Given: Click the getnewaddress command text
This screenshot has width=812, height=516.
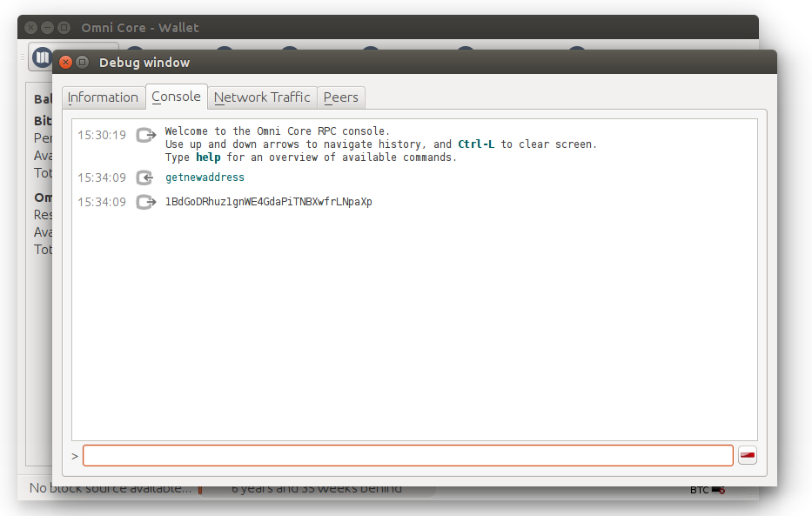Looking at the screenshot, I should point(205,178).
